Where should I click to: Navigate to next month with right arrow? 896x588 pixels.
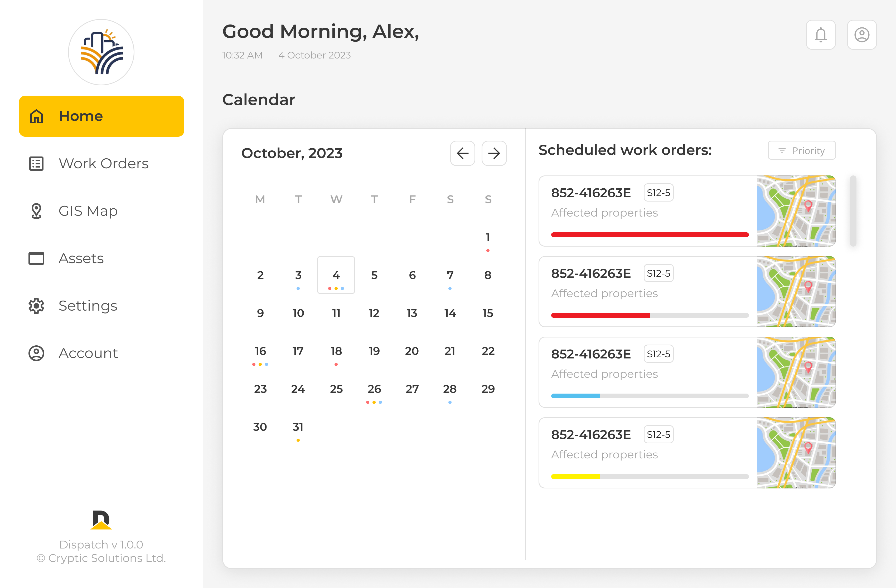(494, 153)
